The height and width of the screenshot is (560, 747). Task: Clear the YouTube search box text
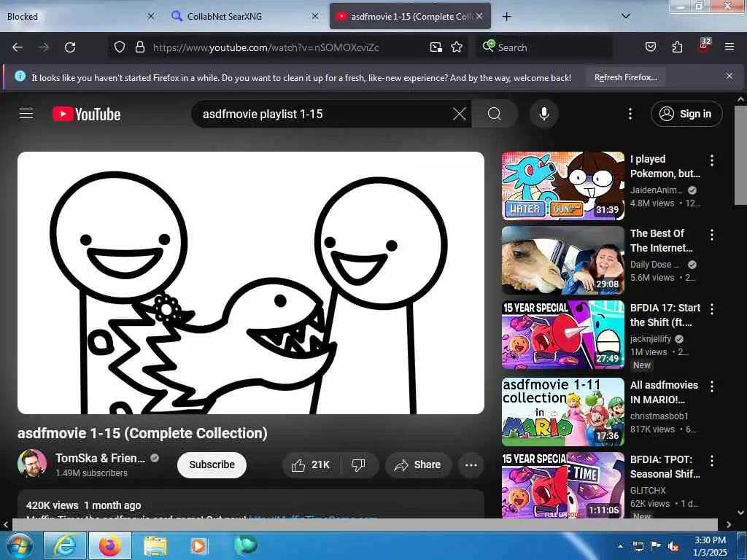[460, 114]
